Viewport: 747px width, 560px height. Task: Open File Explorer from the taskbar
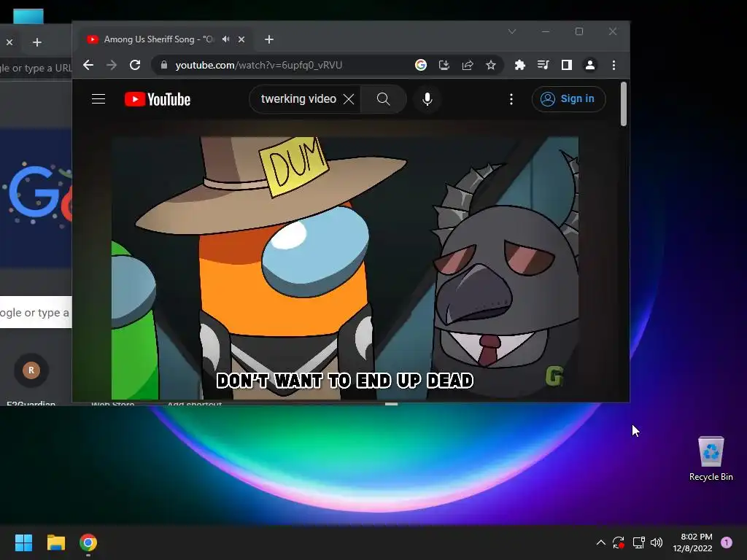tap(55, 542)
